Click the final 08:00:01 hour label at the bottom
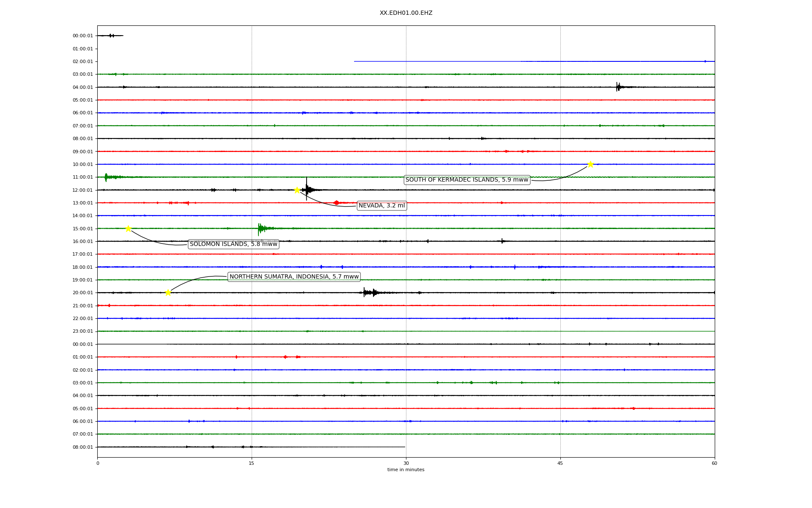Viewport: 812px width, 508px height. point(82,447)
